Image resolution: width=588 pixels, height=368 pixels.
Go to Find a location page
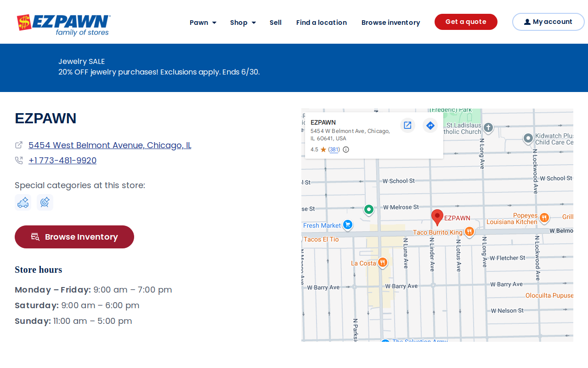(x=322, y=23)
